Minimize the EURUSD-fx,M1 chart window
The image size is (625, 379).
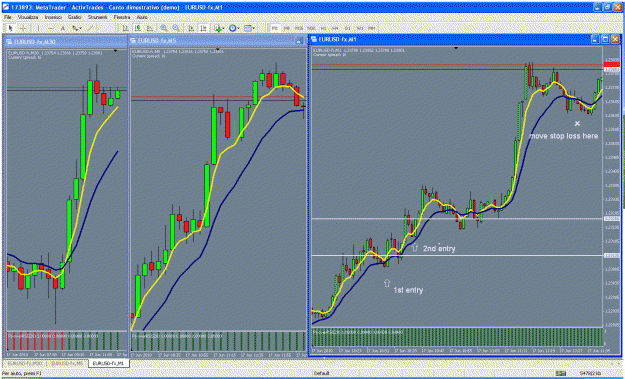tap(596, 39)
